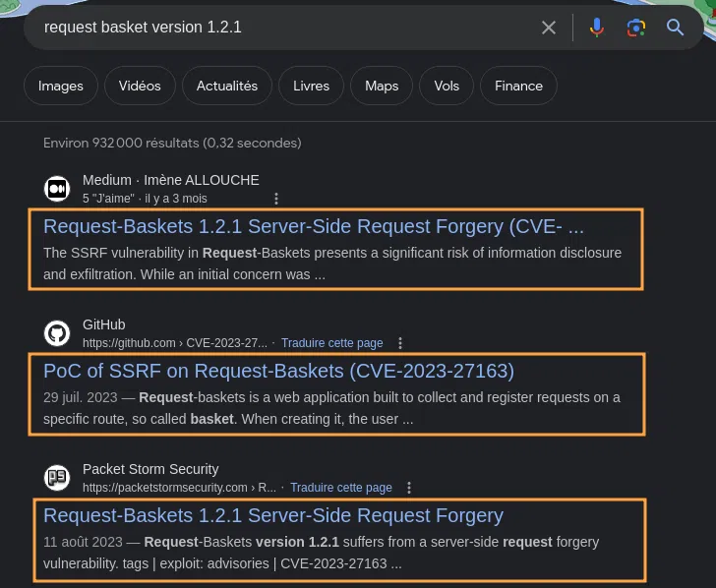Open the Finance filter tab
This screenshot has height=588, width=716.
click(518, 86)
